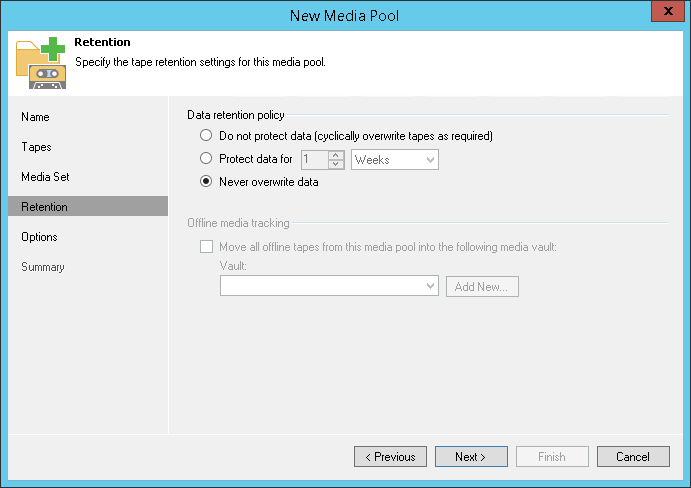
Task: Tick 'Move all offline tapes' checkbox
Action: [206, 246]
